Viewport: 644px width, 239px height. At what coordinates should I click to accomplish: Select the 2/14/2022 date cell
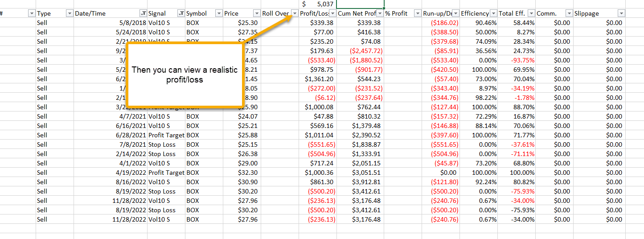tap(110, 154)
